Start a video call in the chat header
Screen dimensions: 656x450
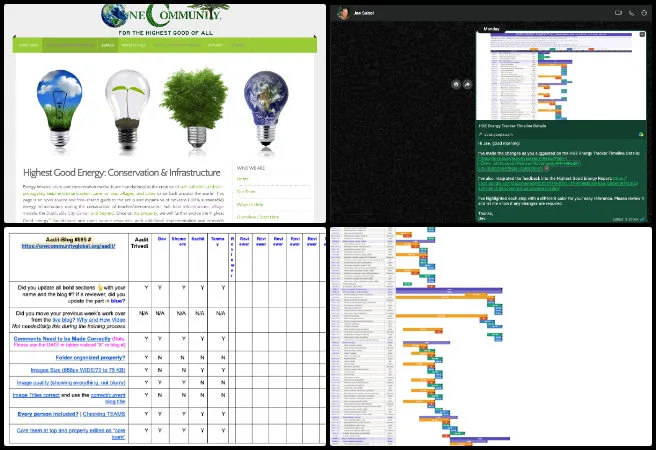(618, 13)
